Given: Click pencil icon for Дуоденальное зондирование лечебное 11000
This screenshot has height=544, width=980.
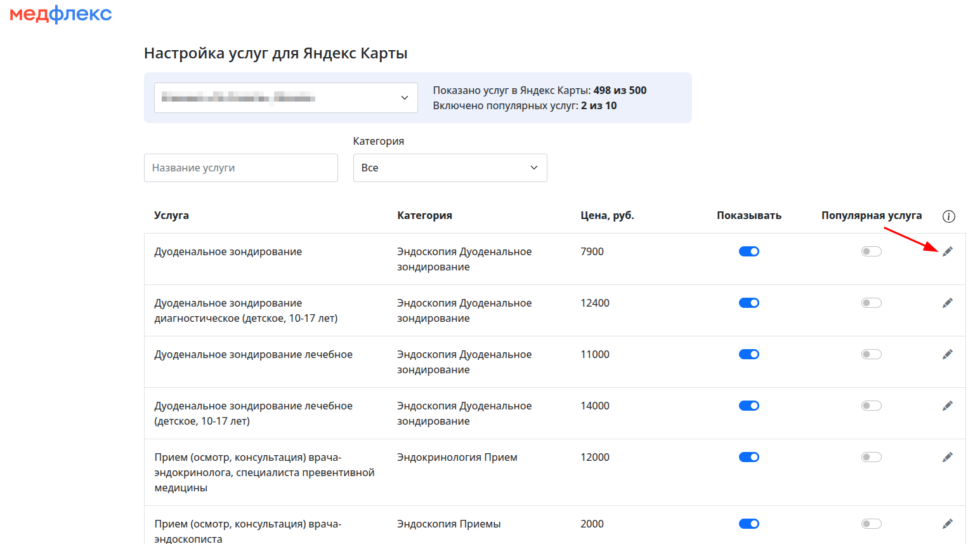Looking at the screenshot, I should coord(947,355).
